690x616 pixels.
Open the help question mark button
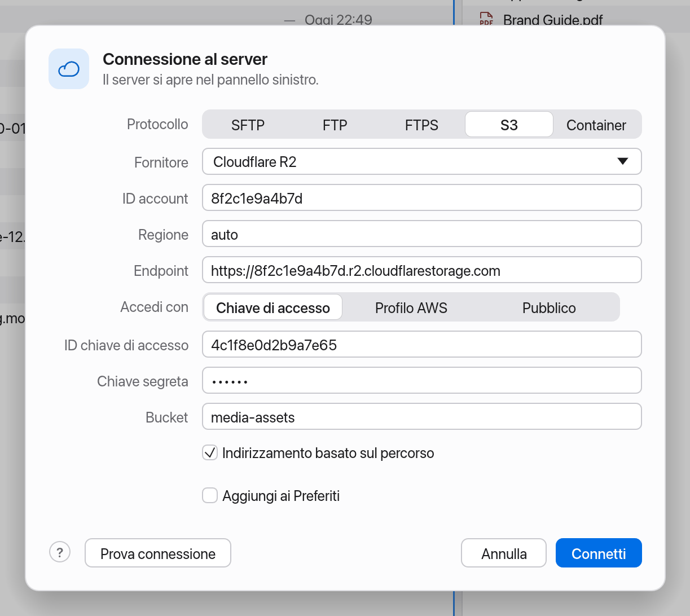pos(60,552)
